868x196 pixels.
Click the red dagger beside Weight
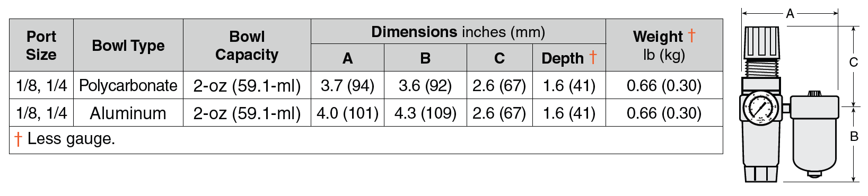692,35
